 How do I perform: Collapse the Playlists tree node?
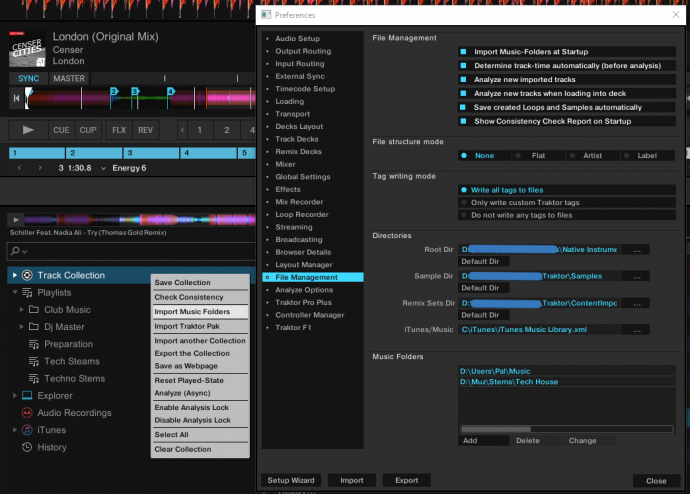pos(15,292)
